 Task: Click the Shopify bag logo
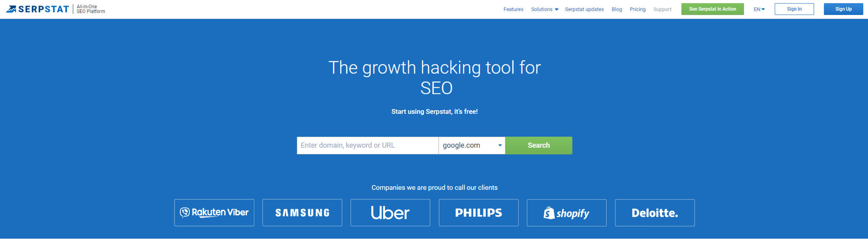[x=549, y=213]
